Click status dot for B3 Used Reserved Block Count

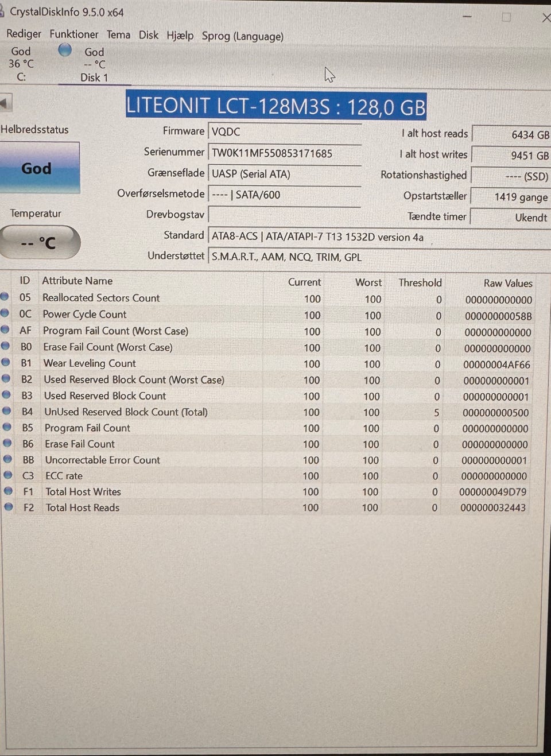point(6,395)
